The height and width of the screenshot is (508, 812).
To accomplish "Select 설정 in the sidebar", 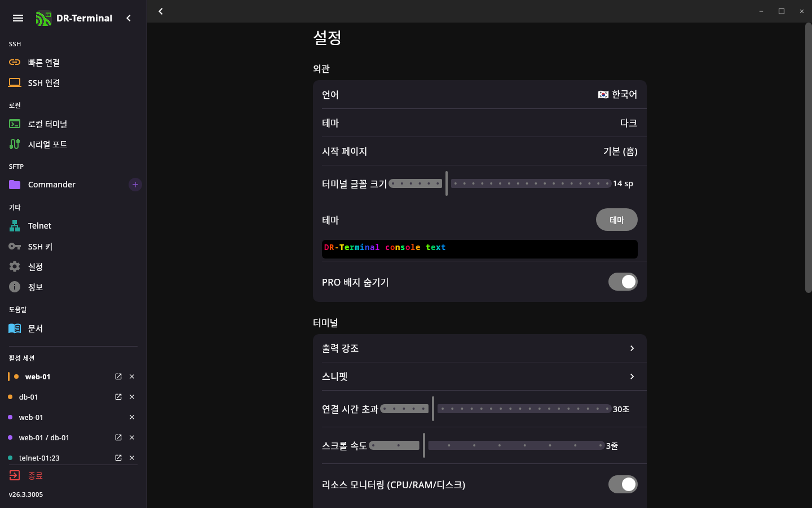I will tap(73, 266).
